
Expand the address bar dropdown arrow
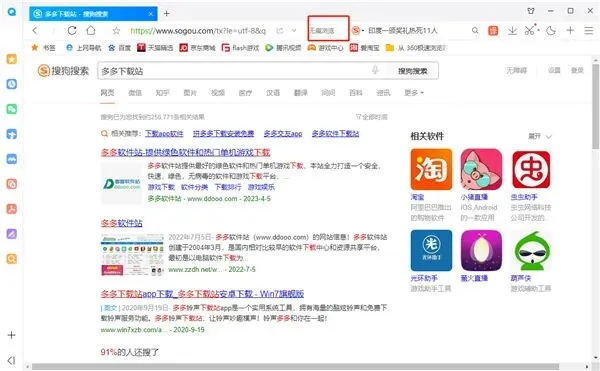coord(294,31)
